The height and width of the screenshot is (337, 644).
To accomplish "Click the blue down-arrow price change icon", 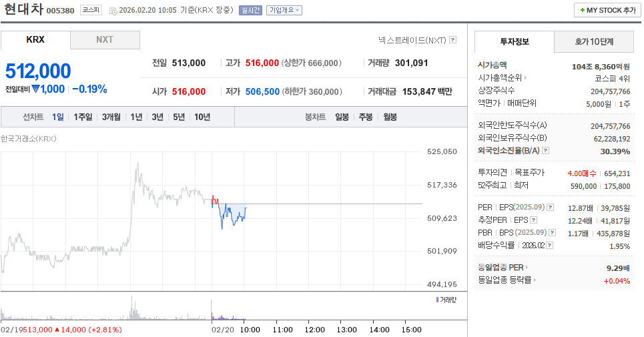I will (36, 89).
